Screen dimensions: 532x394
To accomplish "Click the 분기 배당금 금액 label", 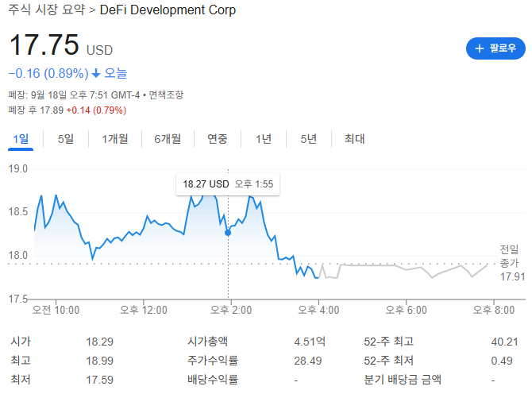I will (x=403, y=380).
